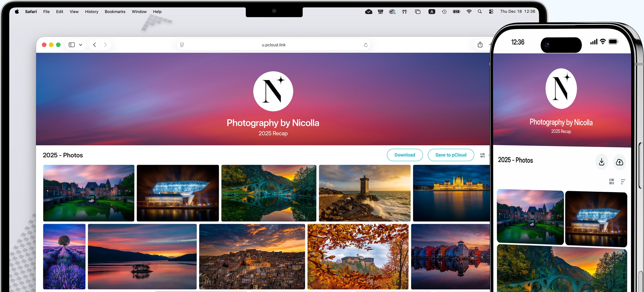The image size is (644, 292).
Task: Open the Apple menu
Action: pyautogui.click(x=17, y=12)
